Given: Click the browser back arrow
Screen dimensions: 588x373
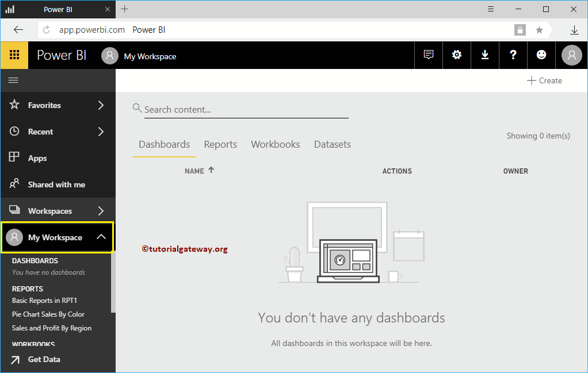Looking at the screenshot, I should [x=18, y=29].
